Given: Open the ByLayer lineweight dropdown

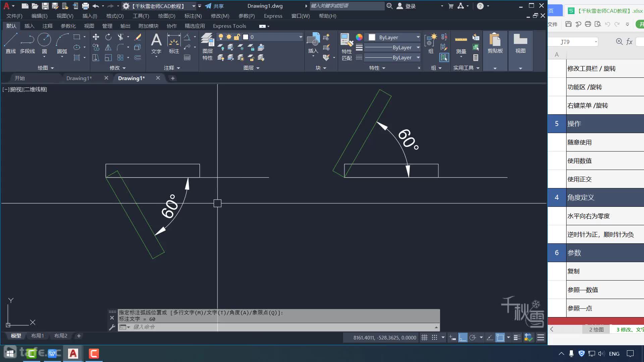Looking at the screenshot, I should pos(418,47).
